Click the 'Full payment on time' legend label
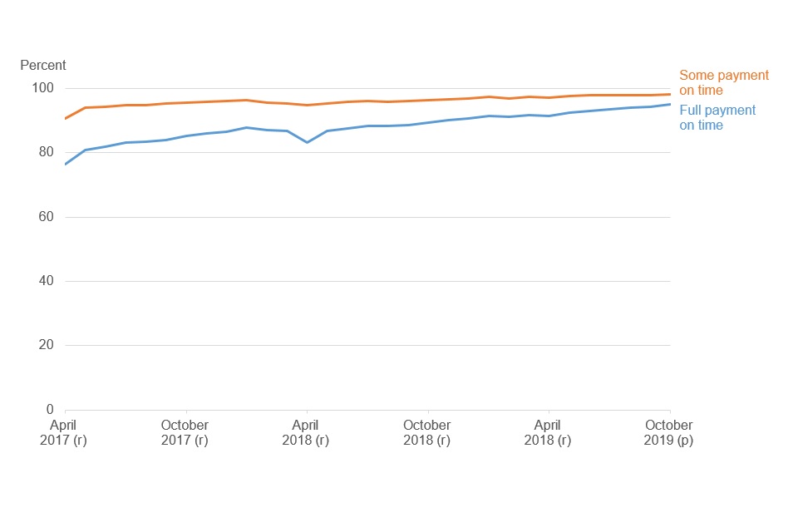The height and width of the screenshot is (532, 798). (x=717, y=117)
